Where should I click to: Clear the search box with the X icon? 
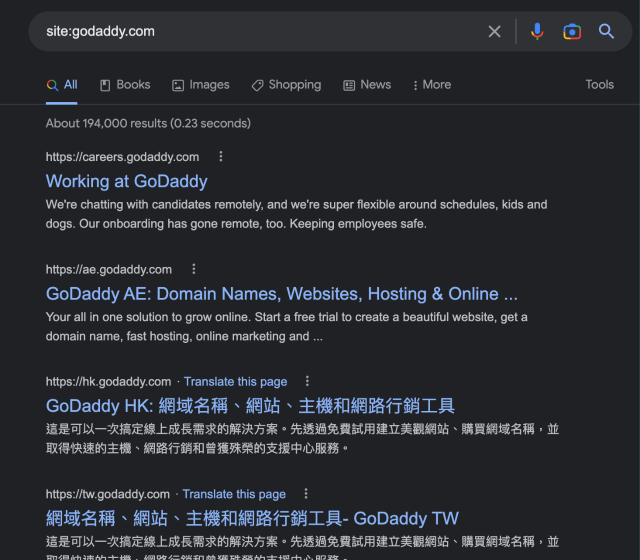[x=494, y=31]
